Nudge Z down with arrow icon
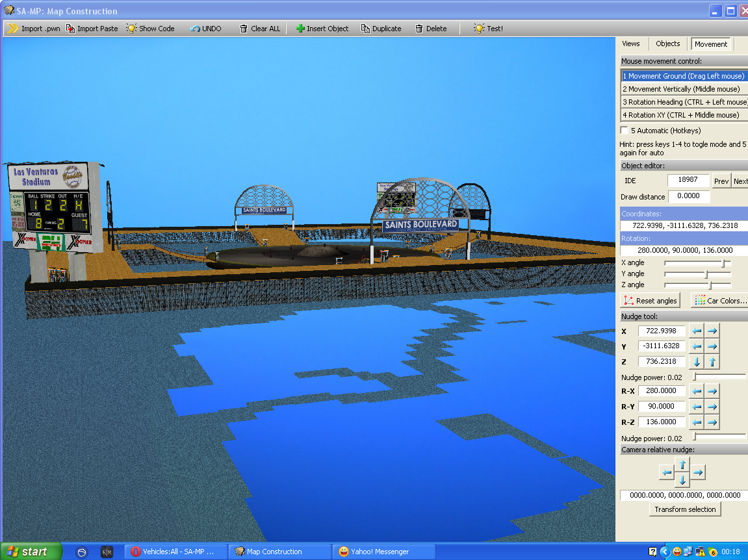This screenshot has height=560, width=748. coord(697,362)
